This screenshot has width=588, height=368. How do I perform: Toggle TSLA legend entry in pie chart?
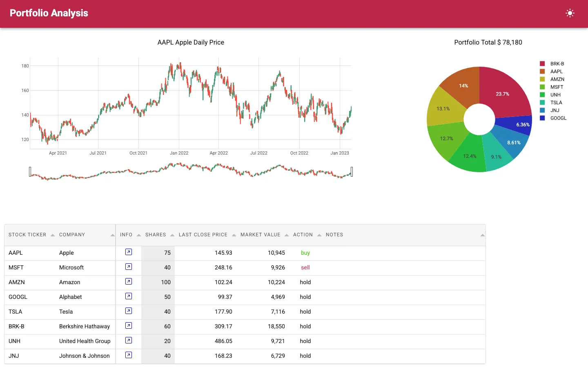click(x=552, y=103)
